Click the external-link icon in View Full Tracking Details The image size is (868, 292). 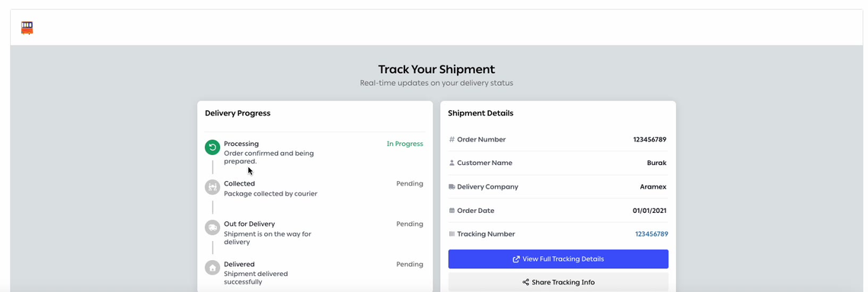pos(516,259)
